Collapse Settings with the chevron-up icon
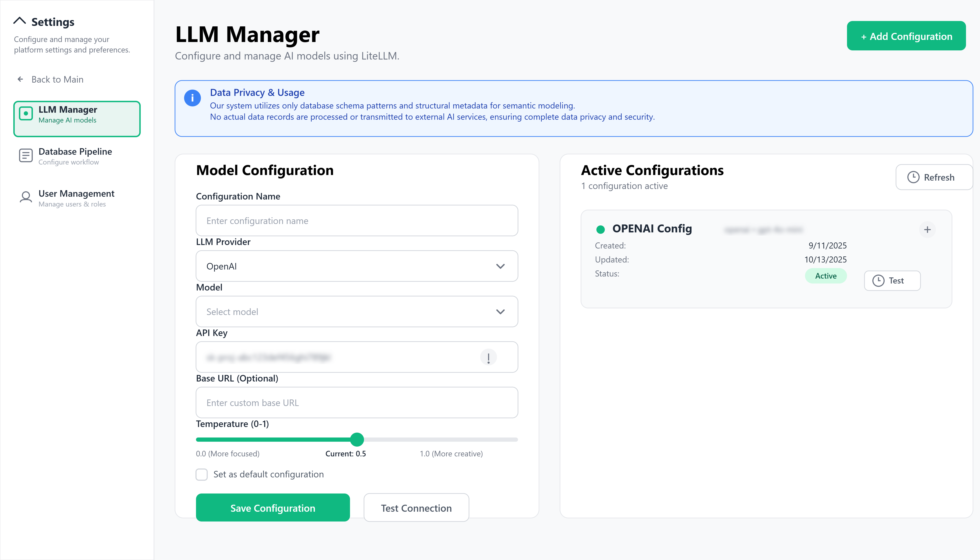Screen dimensions: 980x560 [20, 21]
